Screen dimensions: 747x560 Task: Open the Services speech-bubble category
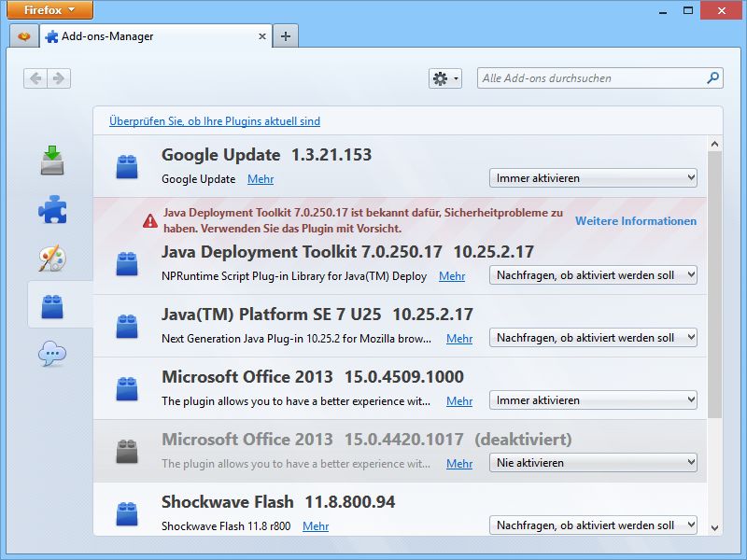52,354
